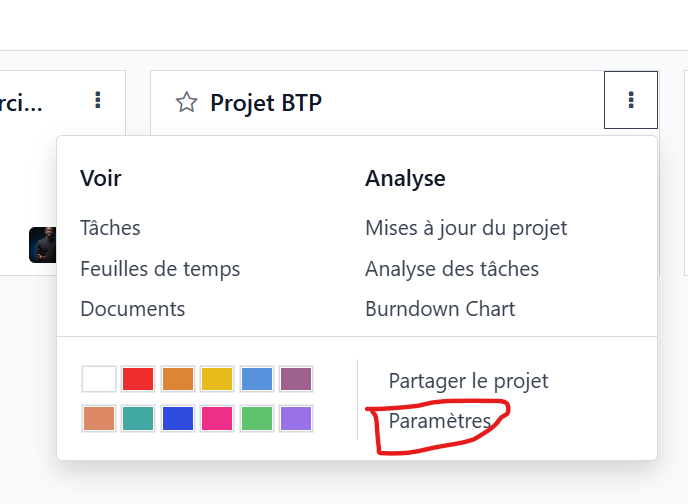Screen dimensions: 688x504
Task: Star the Projet BTP favorite icon
Action: (186, 102)
